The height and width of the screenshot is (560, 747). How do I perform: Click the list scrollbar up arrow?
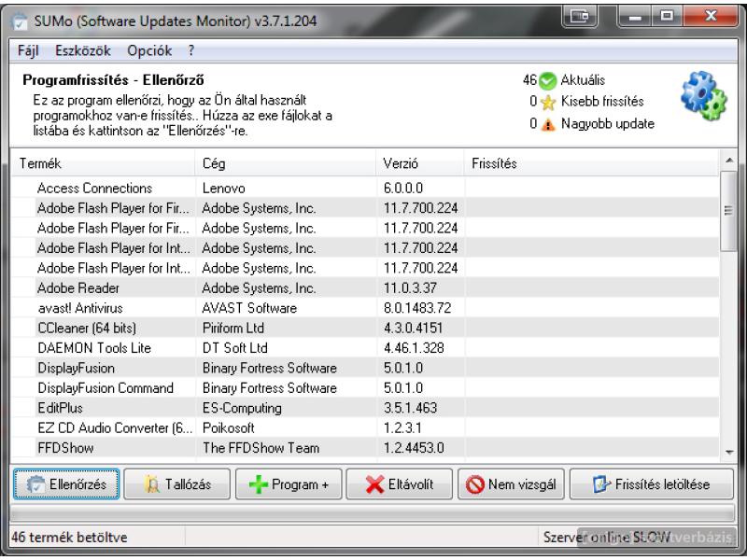[729, 161]
